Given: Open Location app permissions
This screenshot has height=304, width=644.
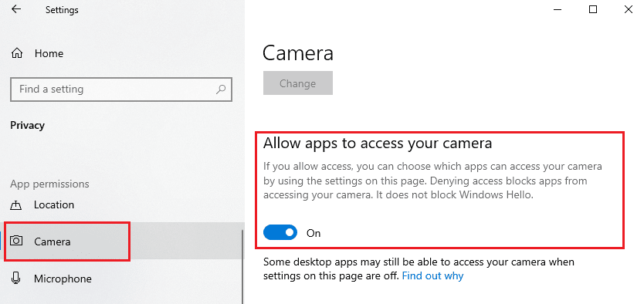Looking at the screenshot, I should pos(54,204).
